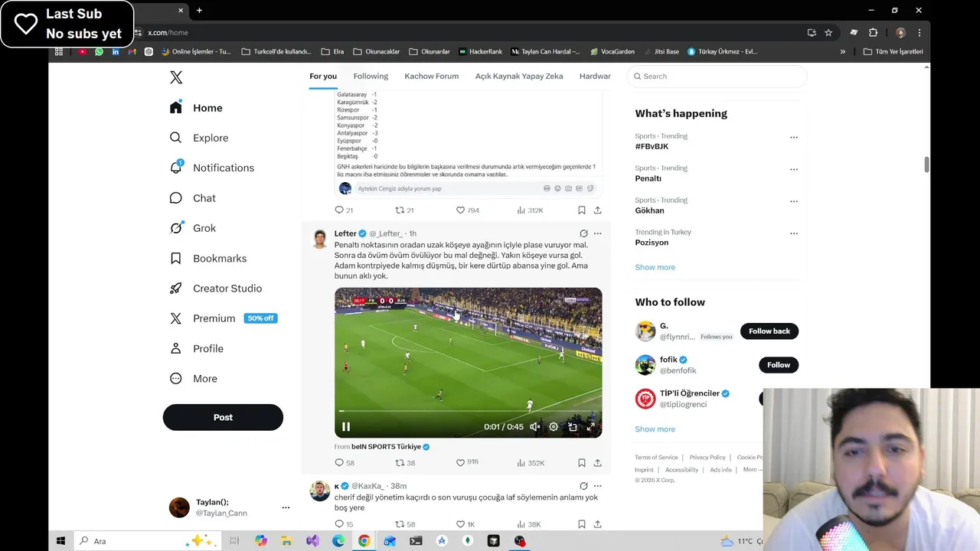
Task: Open Bookmarks in the sidebar
Action: [208, 259]
